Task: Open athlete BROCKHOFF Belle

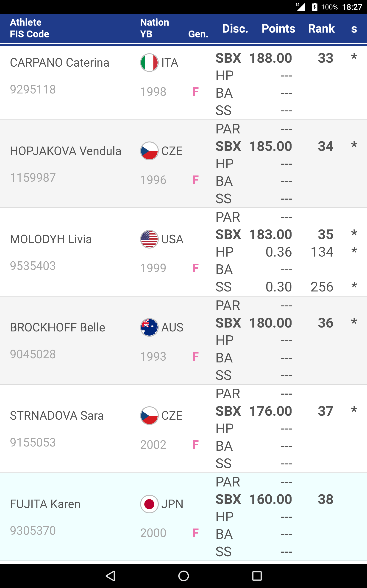Action: click(x=58, y=327)
